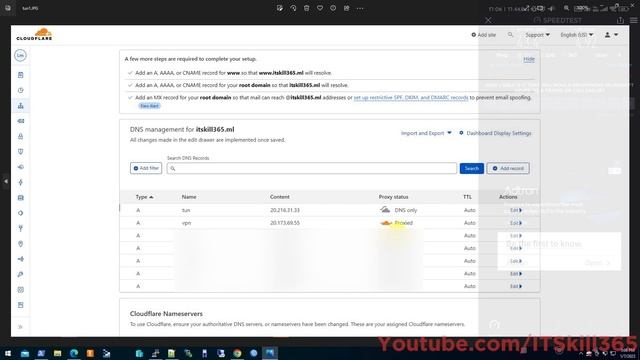Expand Edit for the vpn record
Viewport: 640px width, 360px height.
click(516, 223)
